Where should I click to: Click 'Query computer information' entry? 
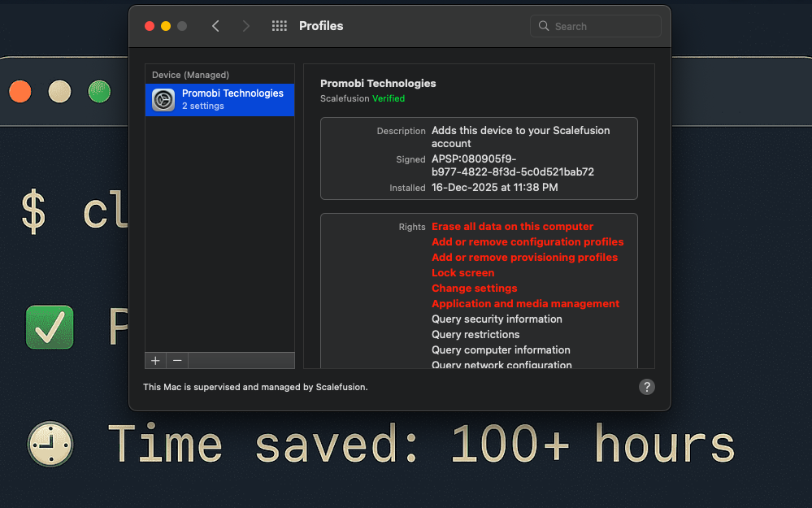[501, 350]
